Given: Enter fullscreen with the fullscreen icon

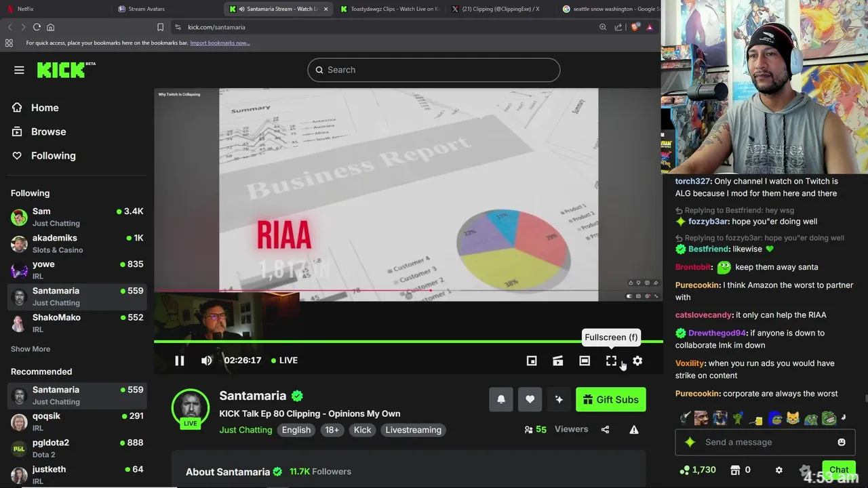Looking at the screenshot, I should [x=611, y=361].
